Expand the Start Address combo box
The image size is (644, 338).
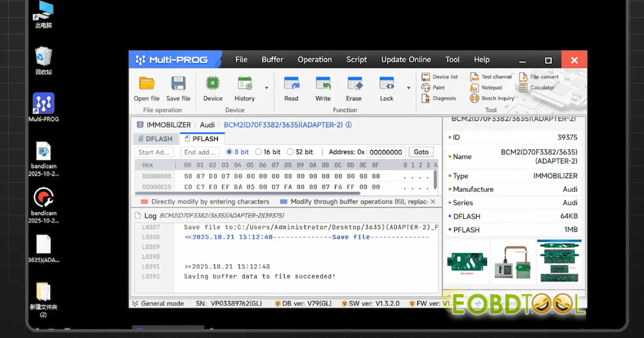155,153
